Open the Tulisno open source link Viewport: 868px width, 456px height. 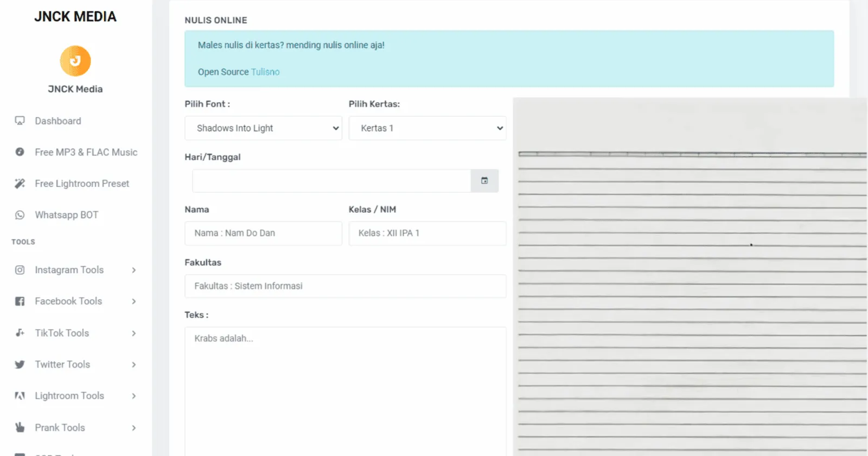click(265, 72)
